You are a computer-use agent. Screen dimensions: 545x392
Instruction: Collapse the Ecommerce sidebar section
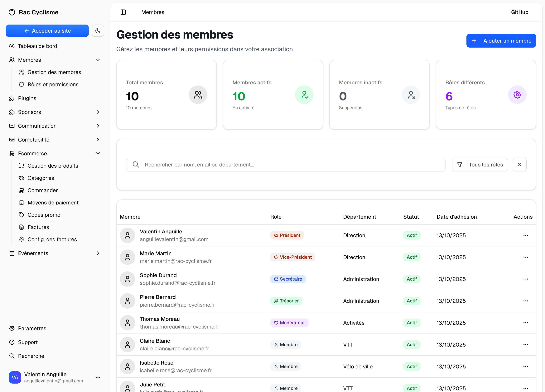pos(98,153)
